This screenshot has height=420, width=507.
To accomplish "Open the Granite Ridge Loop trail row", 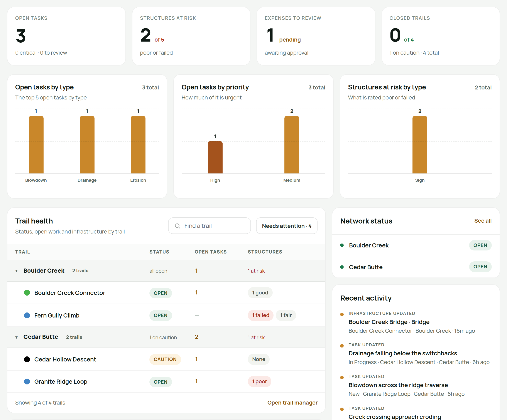I will click(x=166, y=381).
